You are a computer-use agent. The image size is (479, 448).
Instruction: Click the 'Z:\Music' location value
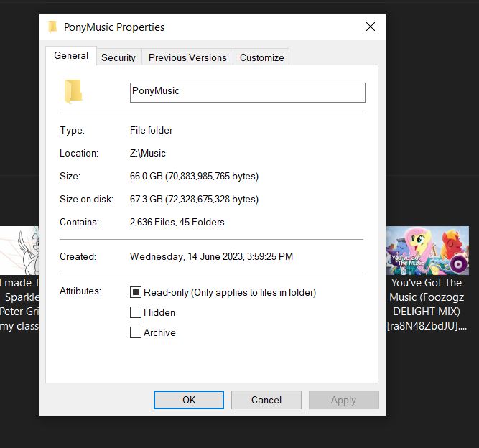pyautogui.click(x=147, y=154)
